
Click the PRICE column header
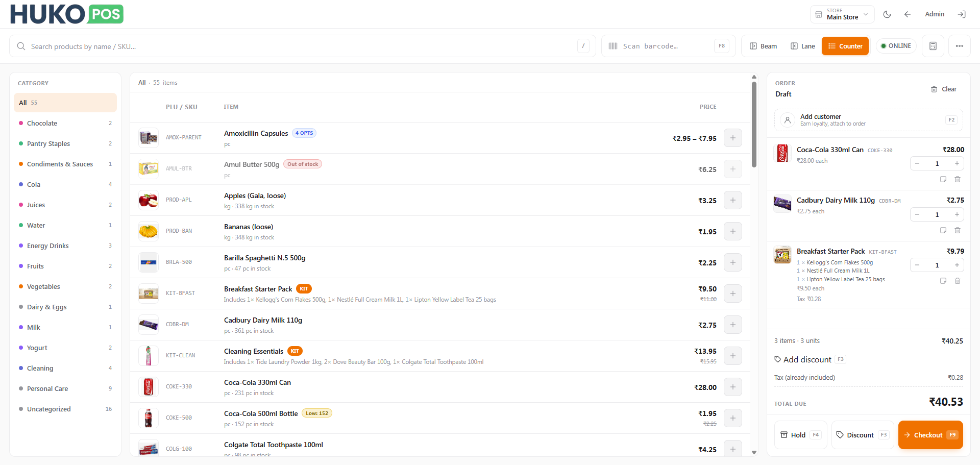pos(708,107)
